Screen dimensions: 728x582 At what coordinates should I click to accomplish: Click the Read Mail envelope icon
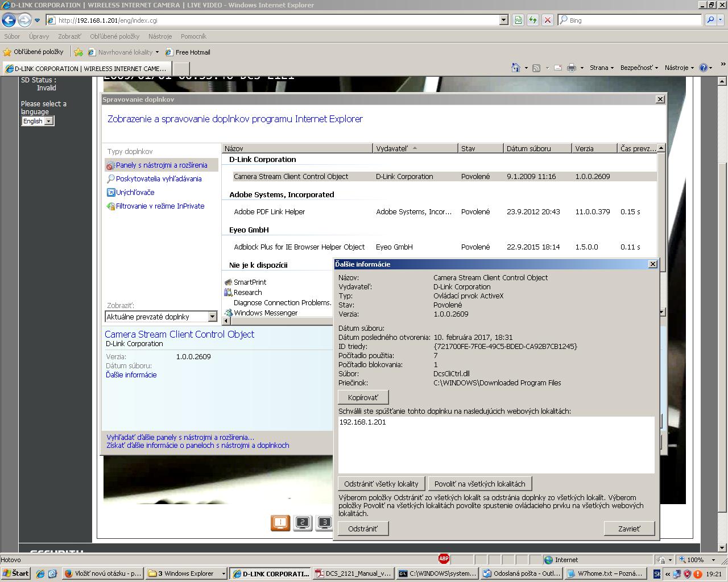[x=558, y=68]
